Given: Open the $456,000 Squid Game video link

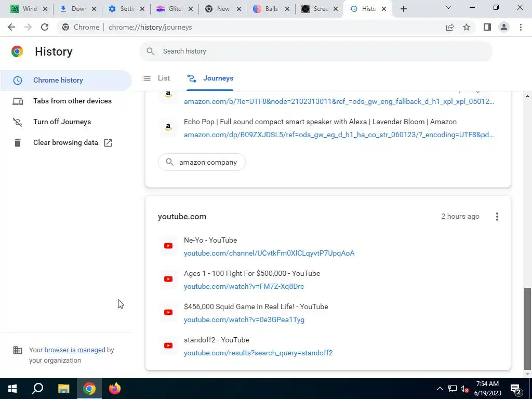Looking at the screenshot, I should [244, 320].
